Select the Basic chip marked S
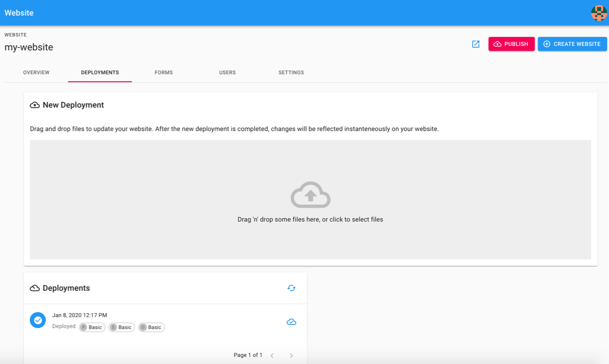The height and width of the screenshot is (364, 609). click(122, 327)
